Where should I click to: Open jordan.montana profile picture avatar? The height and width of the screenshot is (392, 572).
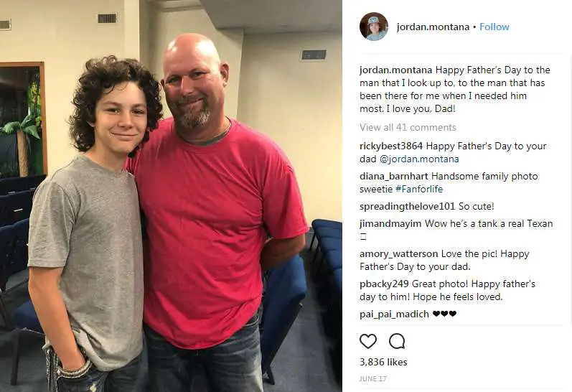[x=373, y=27]
